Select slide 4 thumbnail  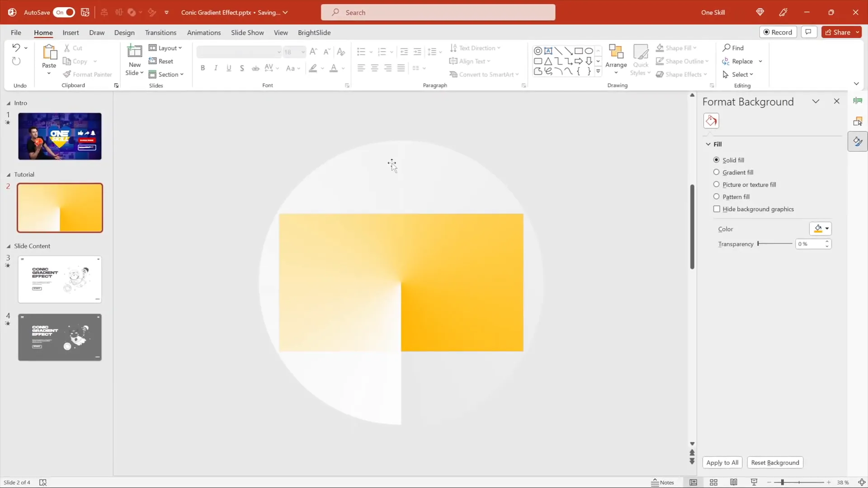(x=59, y=337)
